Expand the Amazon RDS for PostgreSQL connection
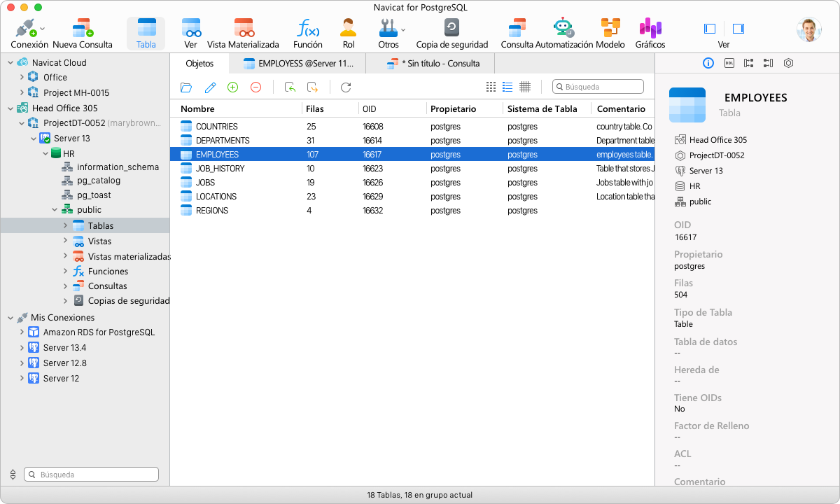 pyautogui.click(x=22, y=332)
